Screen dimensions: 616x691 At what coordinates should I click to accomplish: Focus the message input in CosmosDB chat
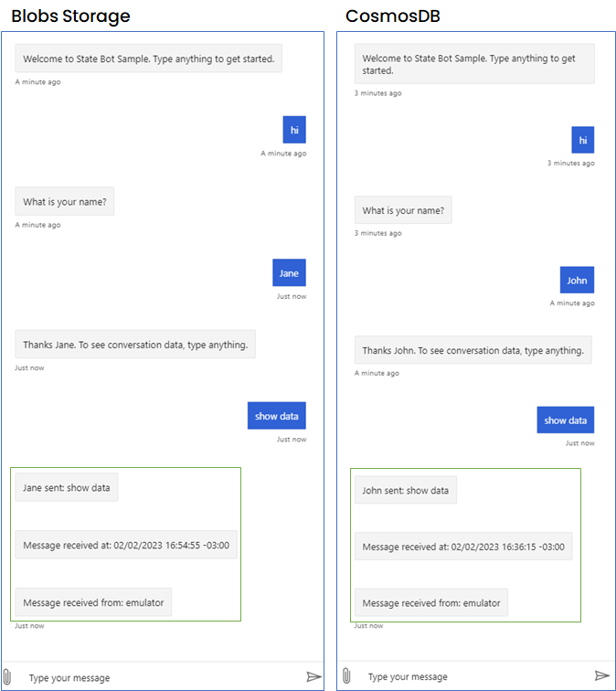(476, 676)
